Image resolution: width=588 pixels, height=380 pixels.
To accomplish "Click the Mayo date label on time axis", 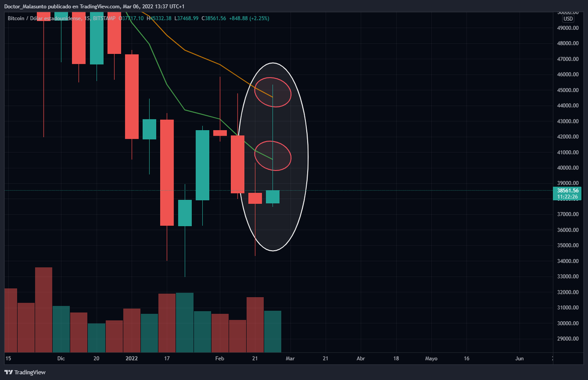I will point(431,358).
